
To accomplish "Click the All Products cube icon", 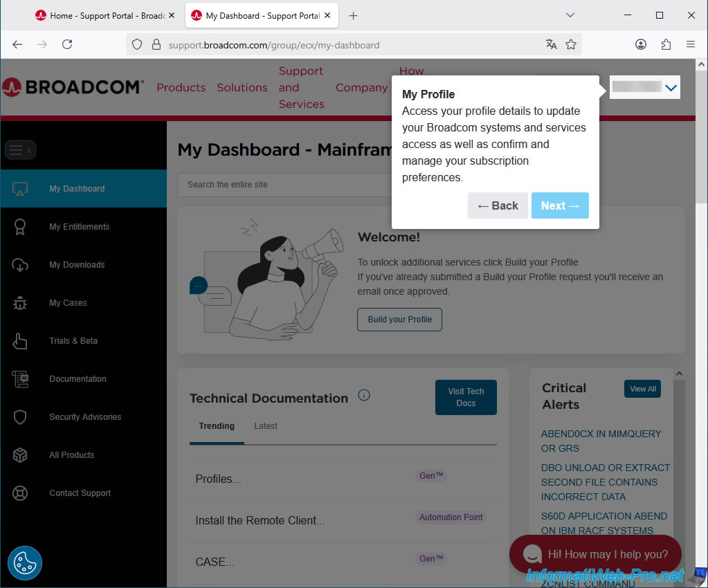I will pos(20,455).
